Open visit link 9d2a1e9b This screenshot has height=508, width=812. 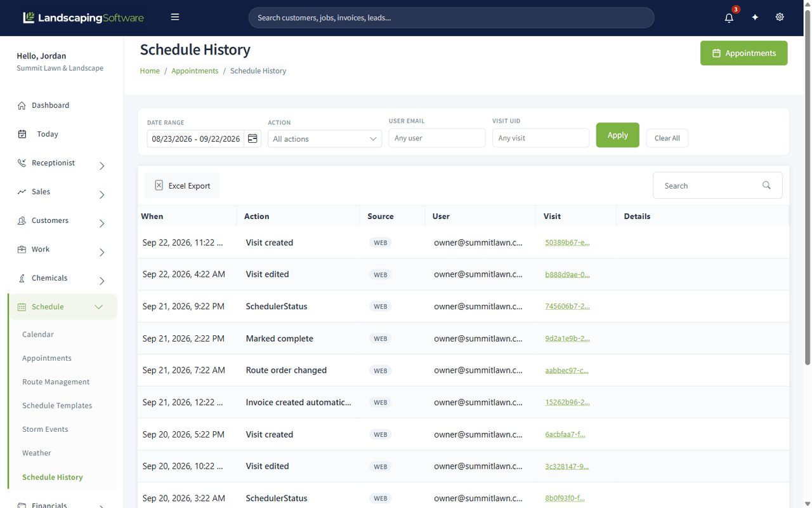pyautogui.click(x=567, y=338)
